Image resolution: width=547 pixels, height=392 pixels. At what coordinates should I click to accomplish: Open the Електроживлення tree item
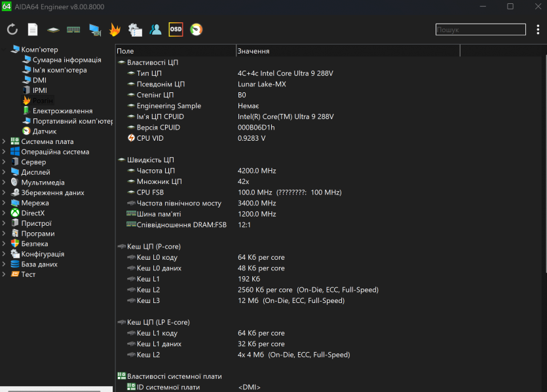(x=62, y=111)
